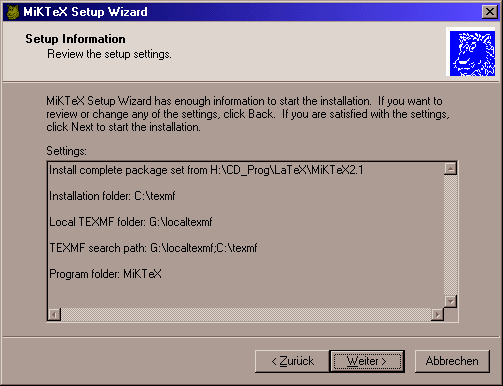Screen dimensions: 503x386
Task: Click the 'Setup Information' heading
Action: tap(75, 39)
